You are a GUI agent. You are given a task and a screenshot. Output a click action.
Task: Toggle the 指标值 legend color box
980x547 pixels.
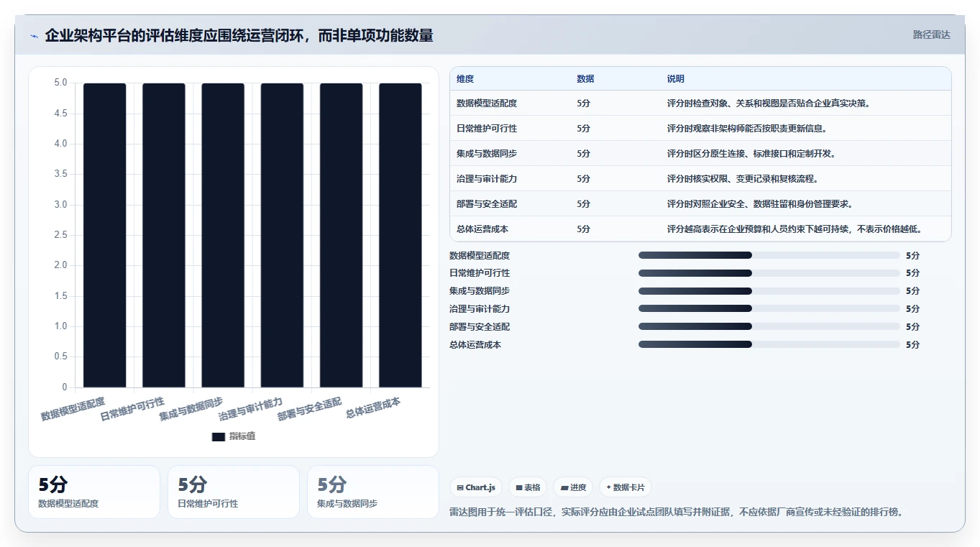click(219, 437)
